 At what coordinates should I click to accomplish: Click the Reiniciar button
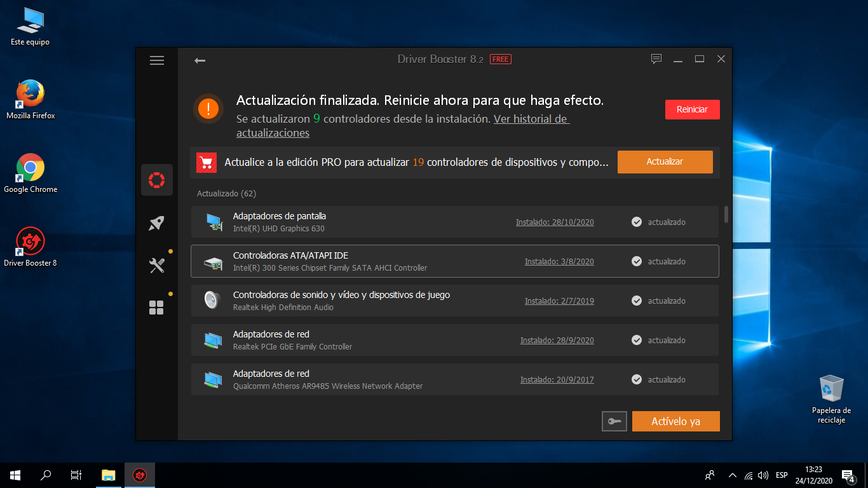[692, 109]
